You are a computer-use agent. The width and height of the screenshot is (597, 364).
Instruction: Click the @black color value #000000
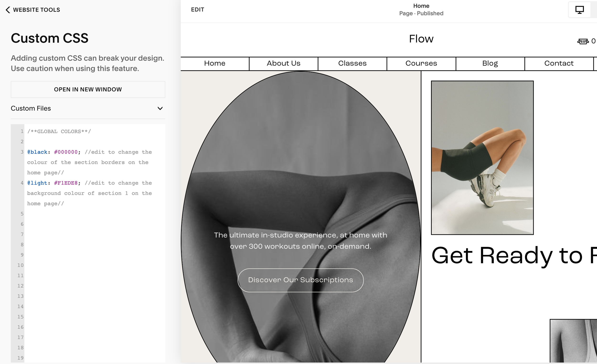point(66,152)
